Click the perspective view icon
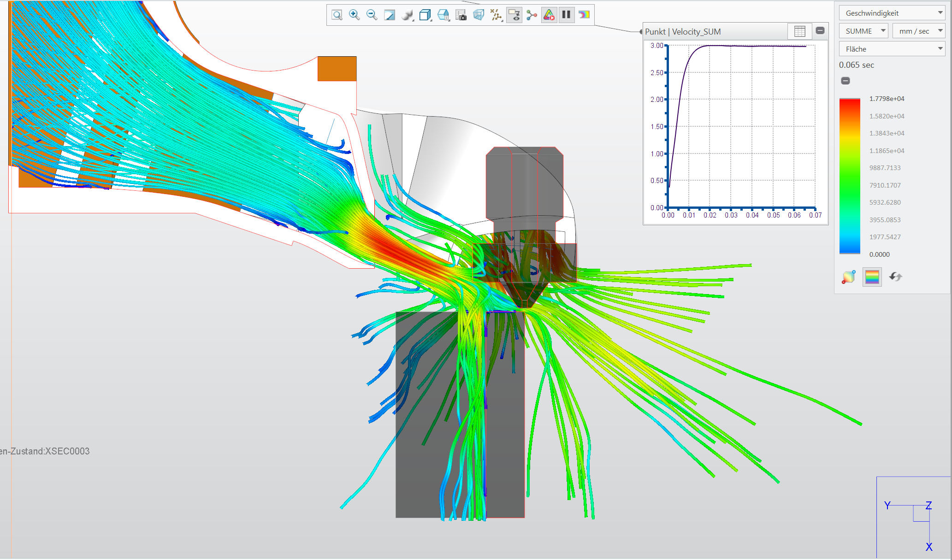 click(479, 14)
